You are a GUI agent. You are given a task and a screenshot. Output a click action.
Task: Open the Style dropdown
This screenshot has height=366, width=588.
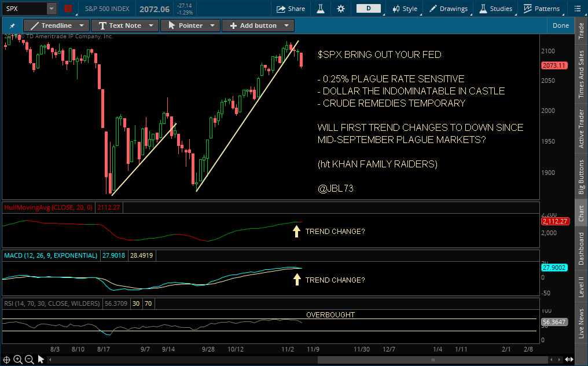tap(406, 9)
